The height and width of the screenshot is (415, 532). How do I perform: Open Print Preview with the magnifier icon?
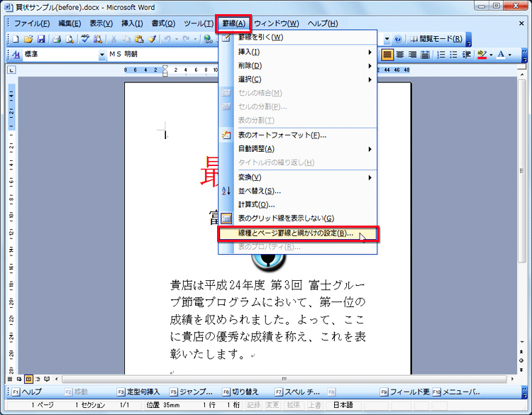click(70, 39)
